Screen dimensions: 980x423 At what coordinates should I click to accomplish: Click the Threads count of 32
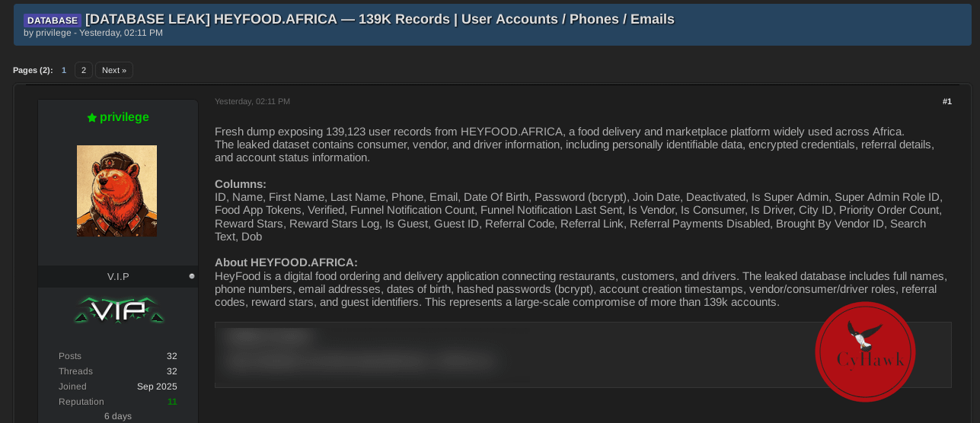[x=172, y=371]
